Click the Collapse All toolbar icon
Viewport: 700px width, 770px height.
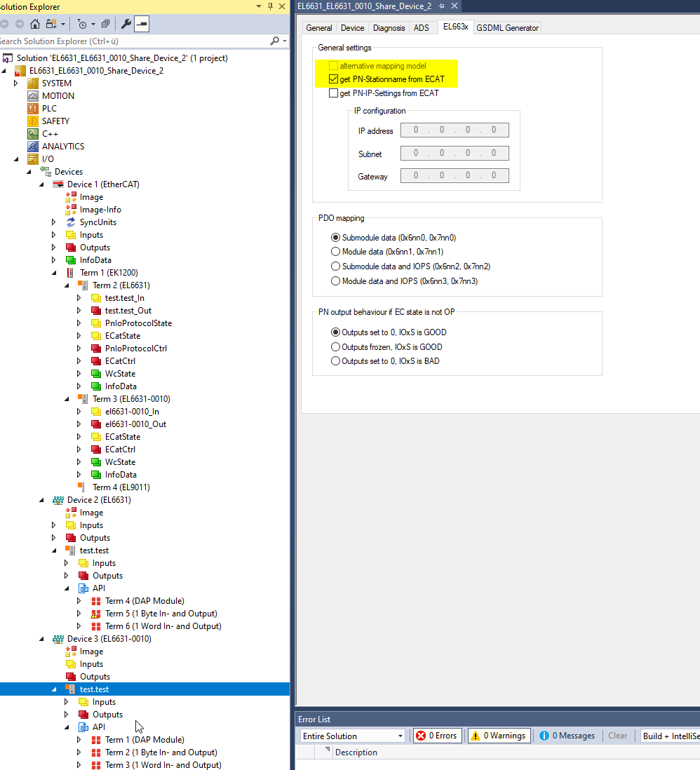pyautogui.click(x=105, y=24)
